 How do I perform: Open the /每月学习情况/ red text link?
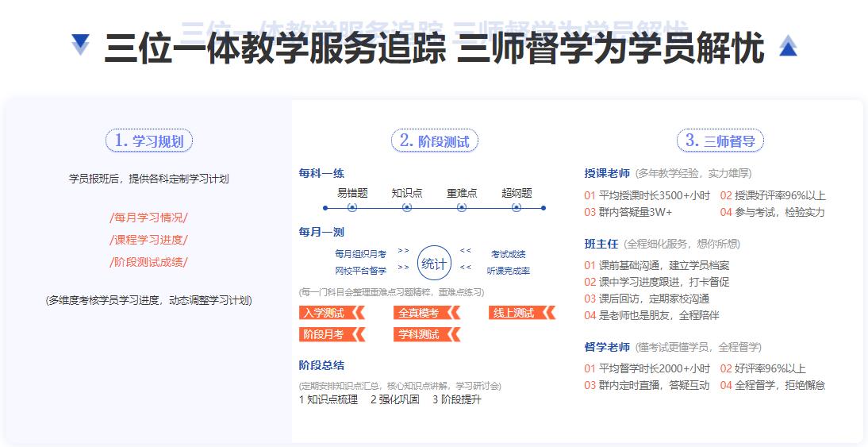pos(149,218)
